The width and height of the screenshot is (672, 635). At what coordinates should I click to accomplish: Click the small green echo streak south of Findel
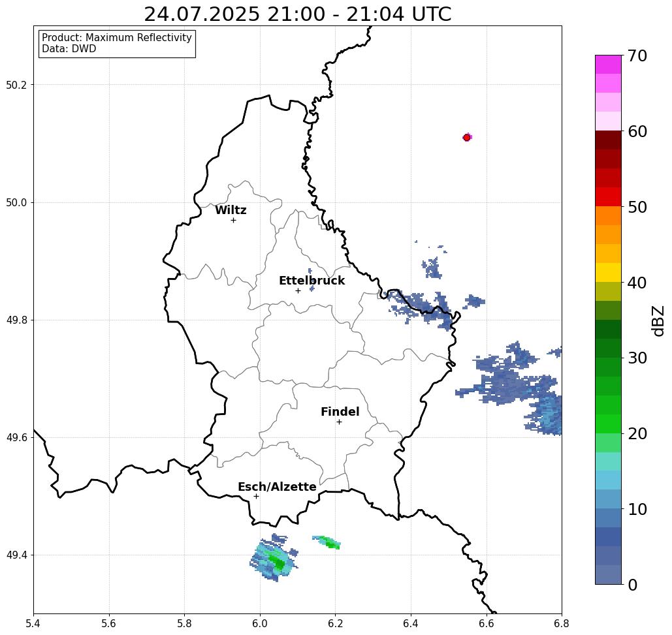(327, 542)
